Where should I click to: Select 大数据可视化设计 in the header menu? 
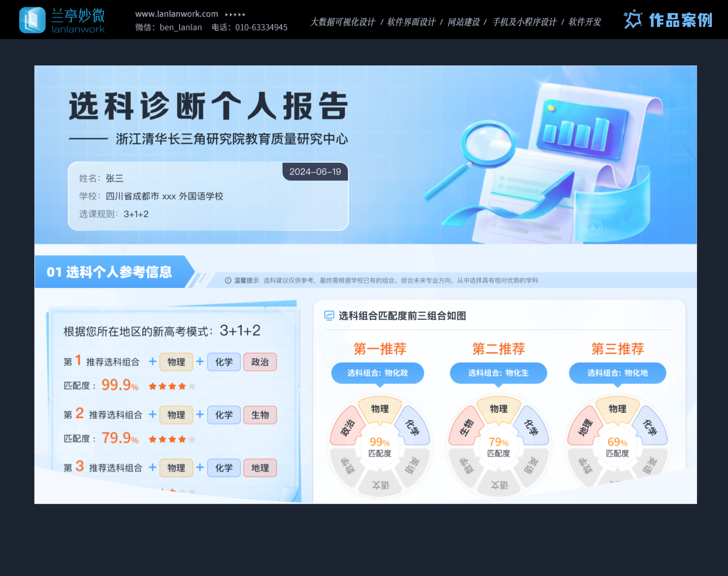tap(342, 22)
